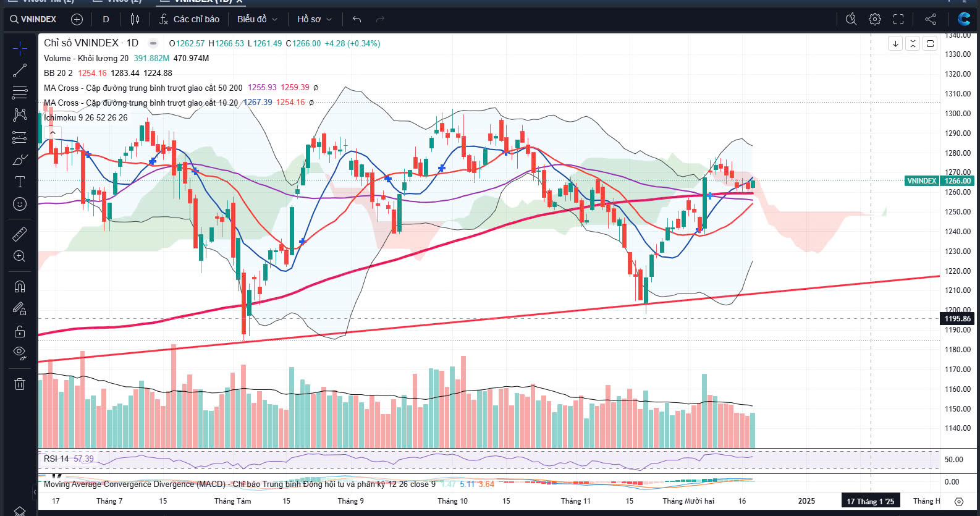Open the pattern drawing tool

click(20, 115)
